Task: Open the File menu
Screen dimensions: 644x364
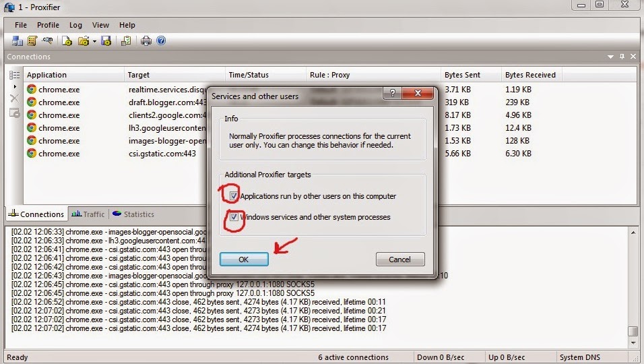Action: [20, 25]
